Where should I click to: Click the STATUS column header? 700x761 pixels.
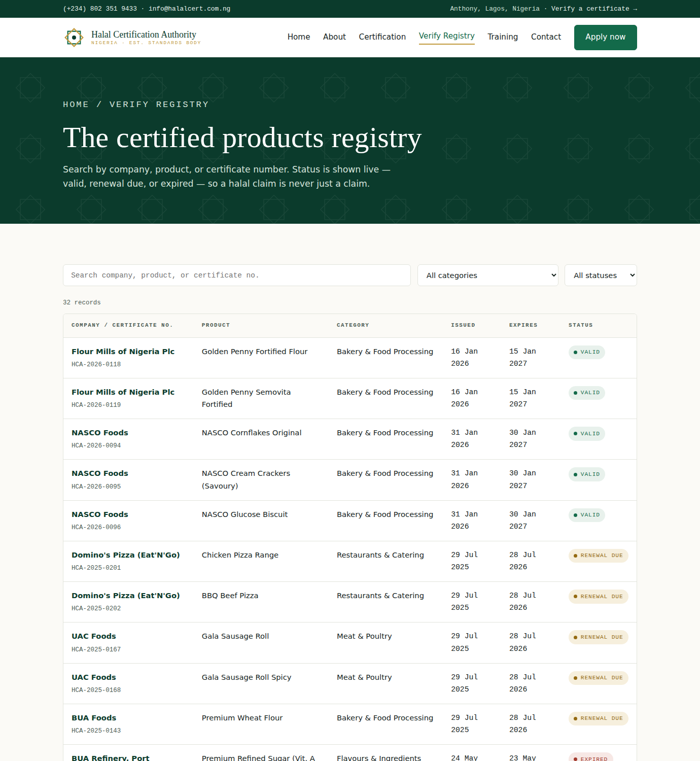click(581, 325)
